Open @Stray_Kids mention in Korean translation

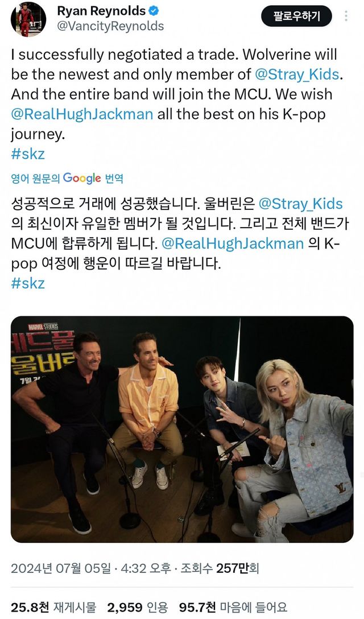[x=300, y=204]
